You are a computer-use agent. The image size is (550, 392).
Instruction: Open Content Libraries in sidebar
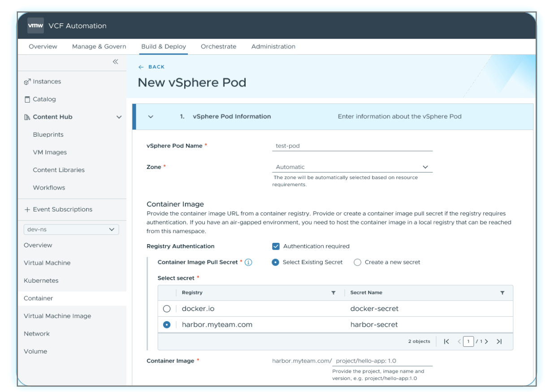(59, 170)
